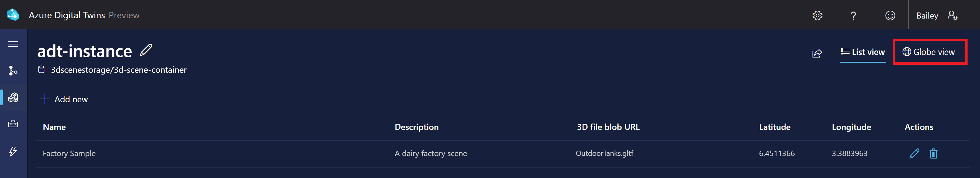Viewport: 980px width, 178px height.
Task: Edit the Factory Sample scene
Action: point(914,154)
